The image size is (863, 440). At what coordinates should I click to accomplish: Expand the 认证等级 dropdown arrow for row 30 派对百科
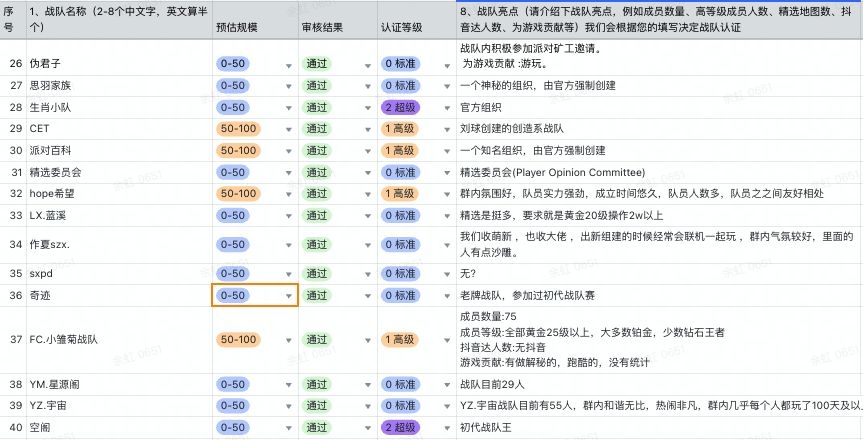coord(447,152)
